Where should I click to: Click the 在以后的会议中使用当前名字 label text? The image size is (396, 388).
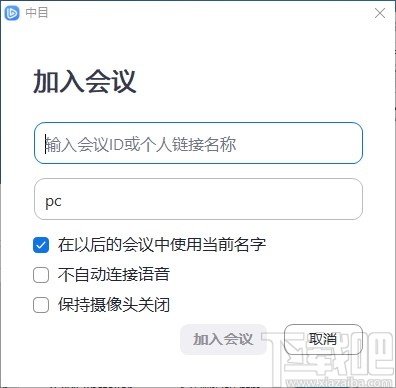coord(162,245)
